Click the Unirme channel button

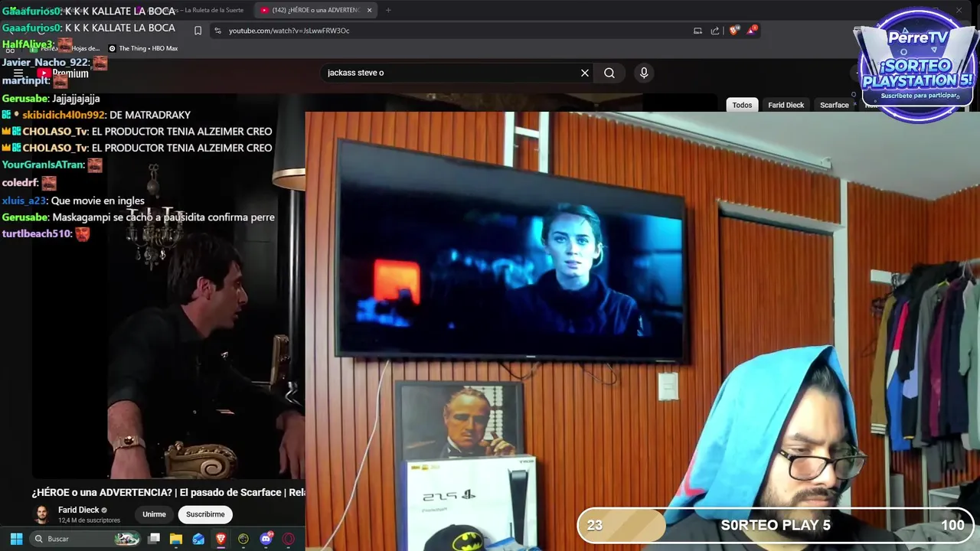154,514
